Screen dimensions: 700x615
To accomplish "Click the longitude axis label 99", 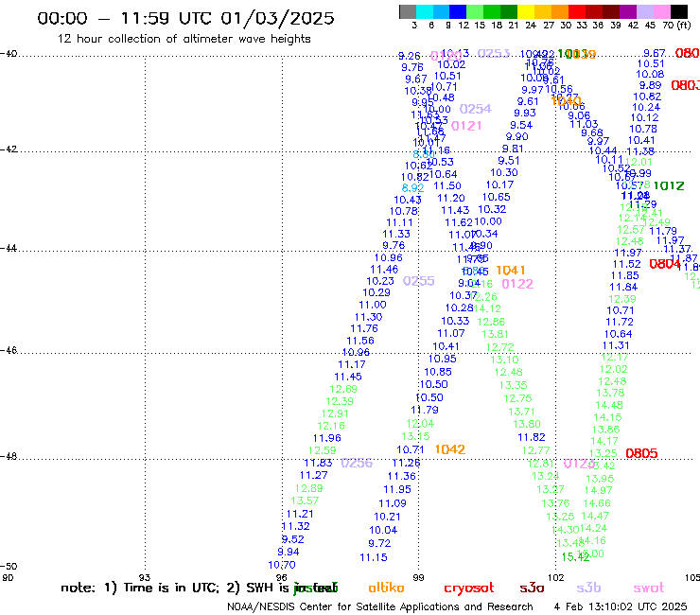I will point(418,577).
